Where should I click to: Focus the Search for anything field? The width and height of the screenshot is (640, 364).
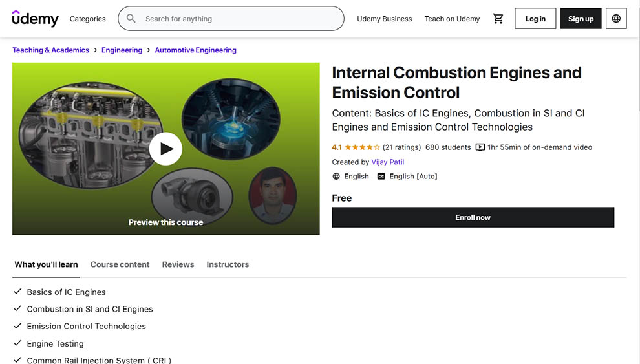click(231, 18)
